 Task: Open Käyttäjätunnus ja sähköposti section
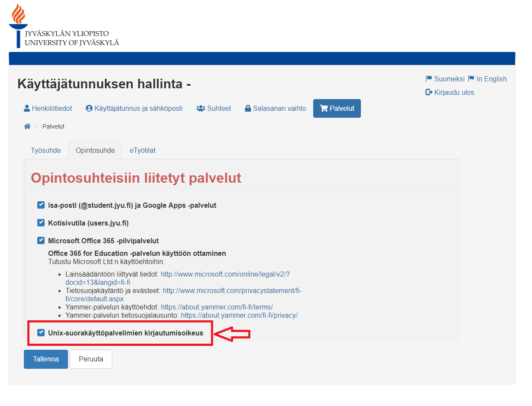[134, 108]
